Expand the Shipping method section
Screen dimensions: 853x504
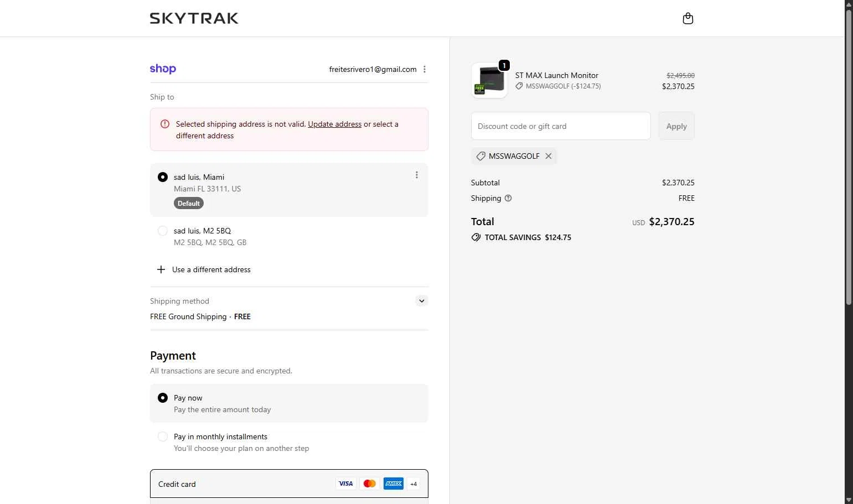(422, 301)
